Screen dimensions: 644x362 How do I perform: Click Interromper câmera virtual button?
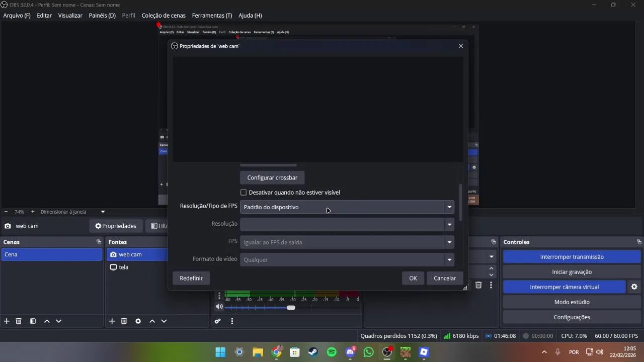click(x=564, y=287)
